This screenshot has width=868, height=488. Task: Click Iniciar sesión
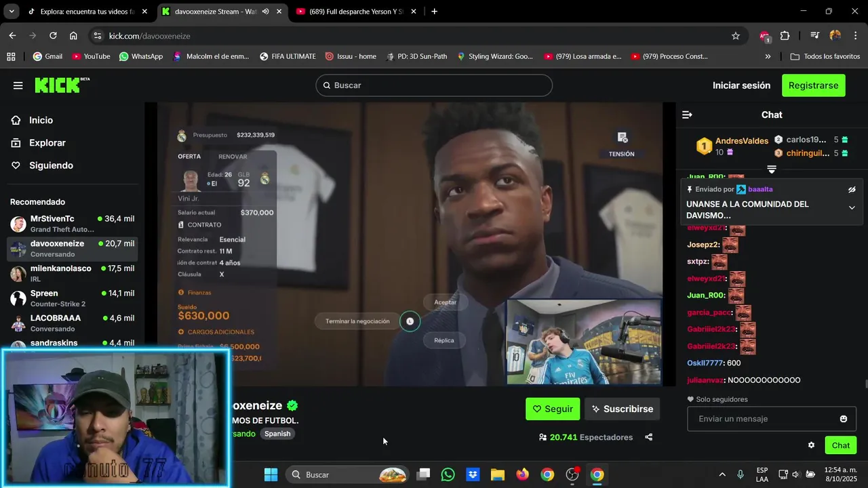(741, 85)
